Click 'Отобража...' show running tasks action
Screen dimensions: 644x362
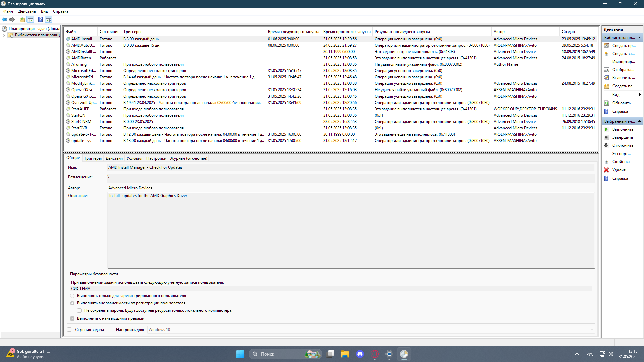click(623, 70)
